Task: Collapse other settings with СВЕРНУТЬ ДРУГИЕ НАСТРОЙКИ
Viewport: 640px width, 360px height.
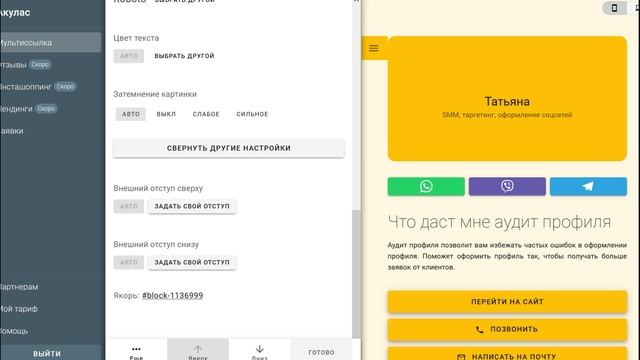Action: [229, 148]
